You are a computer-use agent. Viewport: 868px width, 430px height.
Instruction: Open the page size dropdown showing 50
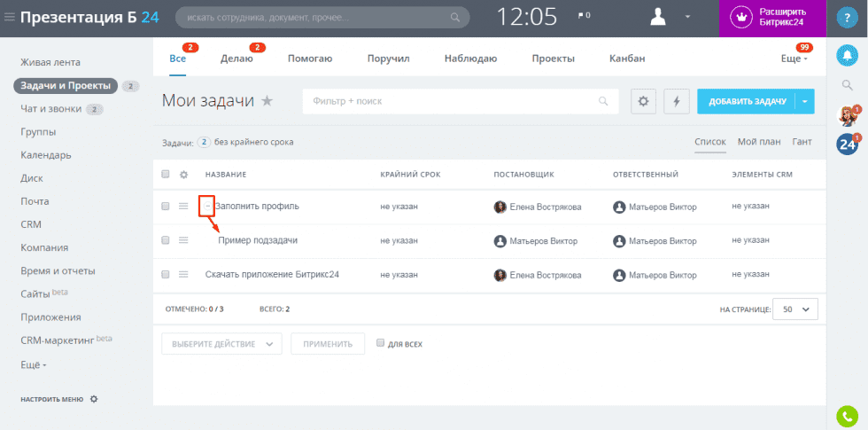[x=794, y=309]
